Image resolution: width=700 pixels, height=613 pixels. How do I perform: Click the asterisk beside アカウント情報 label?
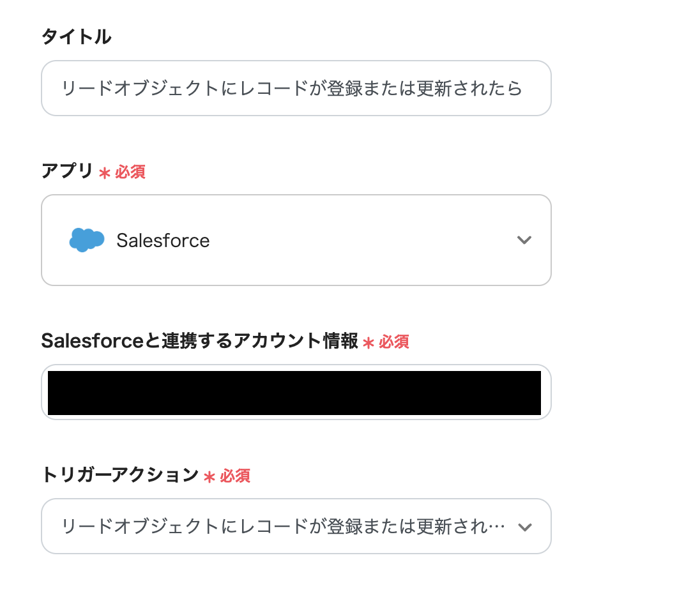point(368,343)
